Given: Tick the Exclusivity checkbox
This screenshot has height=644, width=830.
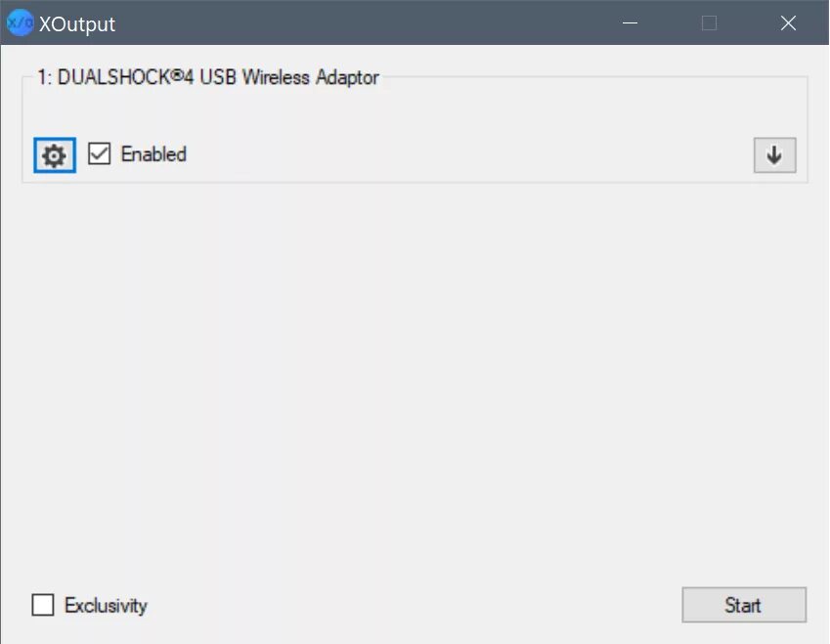Looking at the screenshot, I should [43, 605].
